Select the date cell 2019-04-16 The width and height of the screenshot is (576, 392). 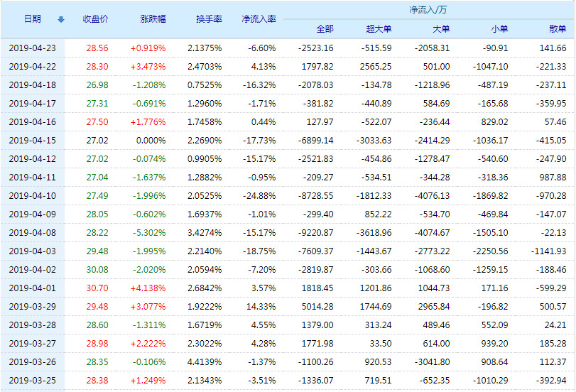33,122
